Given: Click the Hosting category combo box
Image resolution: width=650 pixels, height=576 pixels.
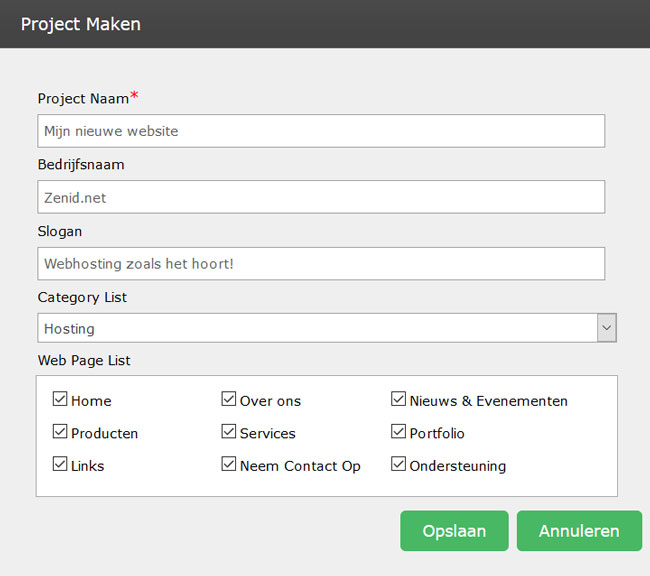Looking at the screenshot, I should 327,328.
